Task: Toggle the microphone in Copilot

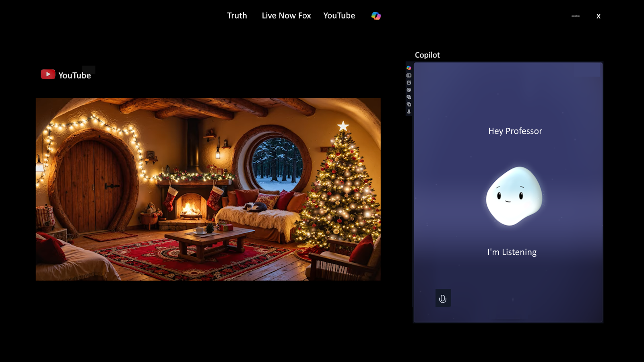Action: point(443,298)
